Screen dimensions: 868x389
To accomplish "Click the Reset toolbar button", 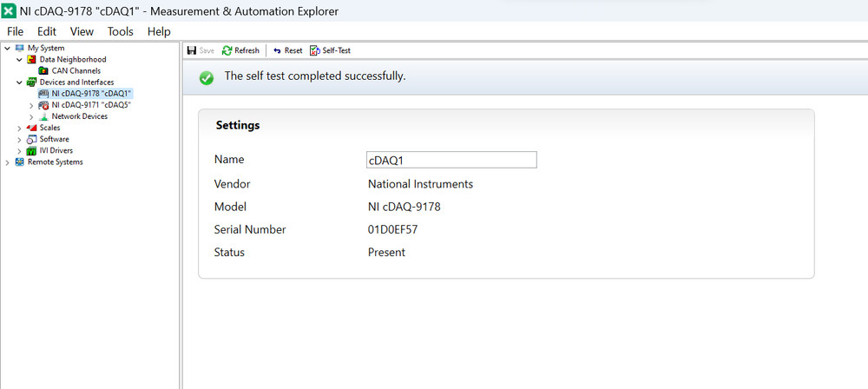I will [288, 50].
